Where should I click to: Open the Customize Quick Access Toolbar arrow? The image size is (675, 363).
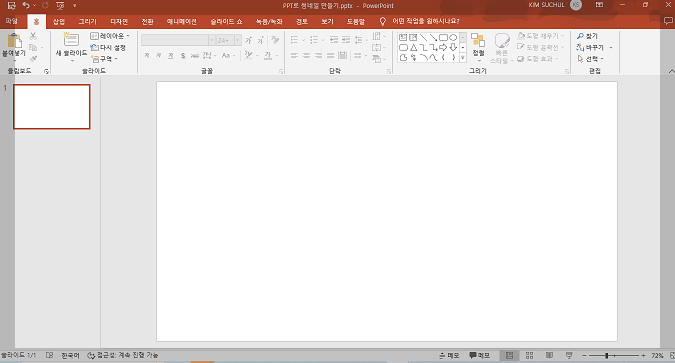click(74, 6)
